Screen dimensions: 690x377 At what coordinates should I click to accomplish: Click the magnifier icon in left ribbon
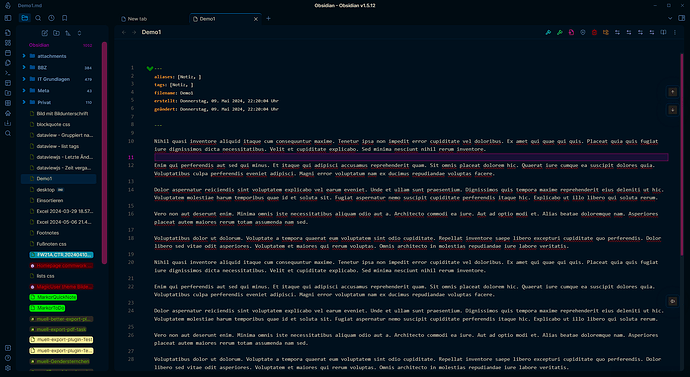[7, 133]
